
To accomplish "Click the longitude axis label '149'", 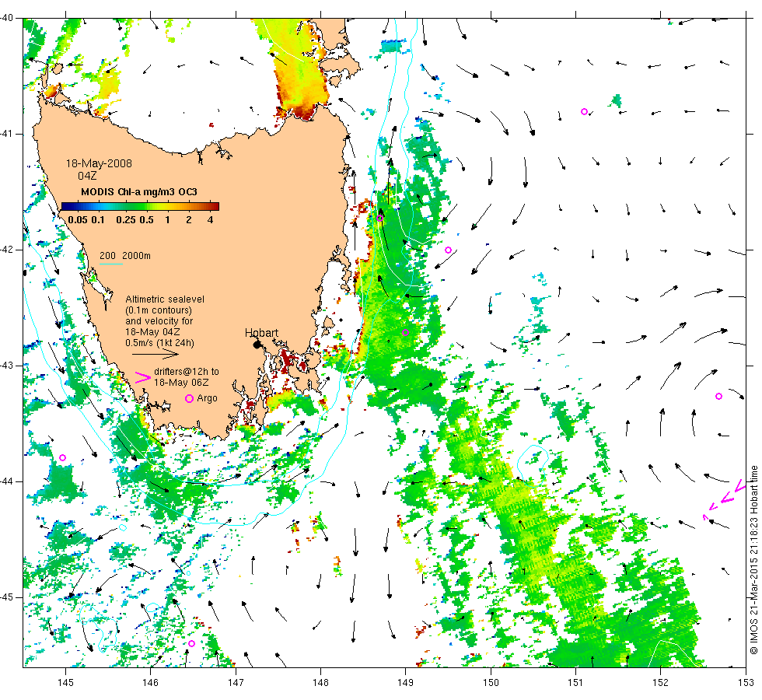I will click(406, 683).
